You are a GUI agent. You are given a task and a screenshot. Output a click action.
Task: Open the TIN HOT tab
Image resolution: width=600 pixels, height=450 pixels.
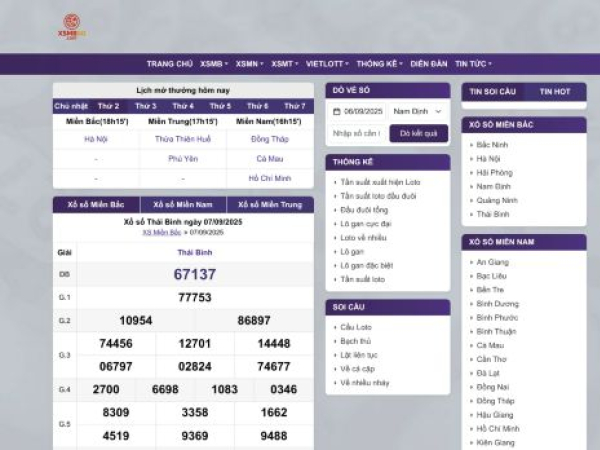click(555, 92)
